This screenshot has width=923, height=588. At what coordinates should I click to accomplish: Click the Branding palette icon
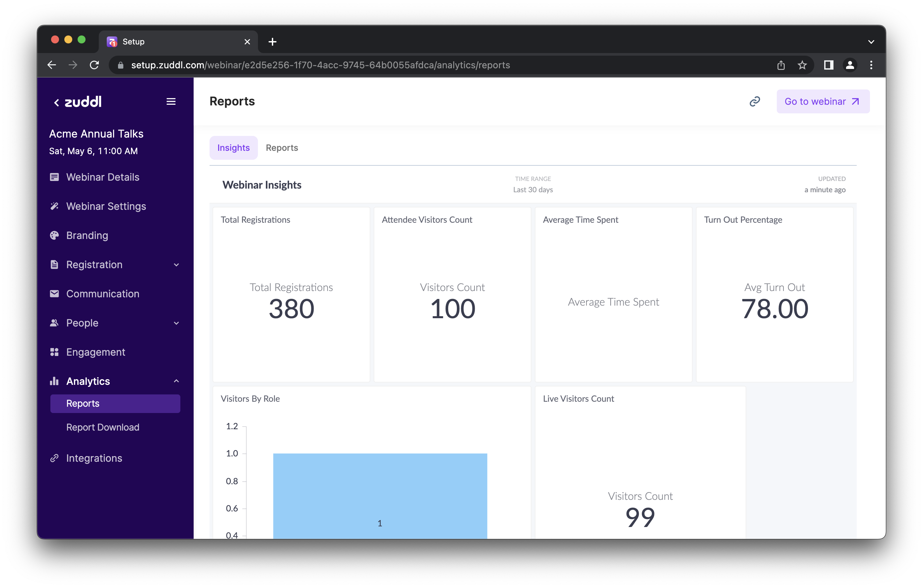[x=54, y=235]
